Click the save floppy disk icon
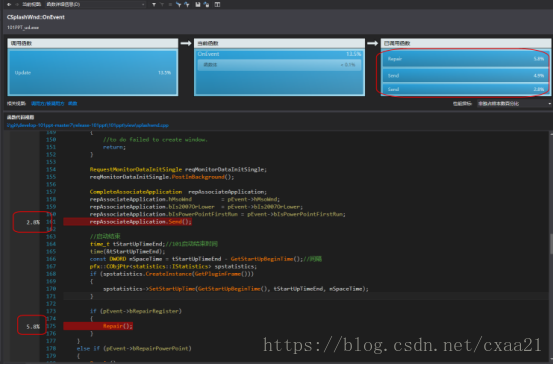This screenshot has width=554, height=365. [198, 4]
